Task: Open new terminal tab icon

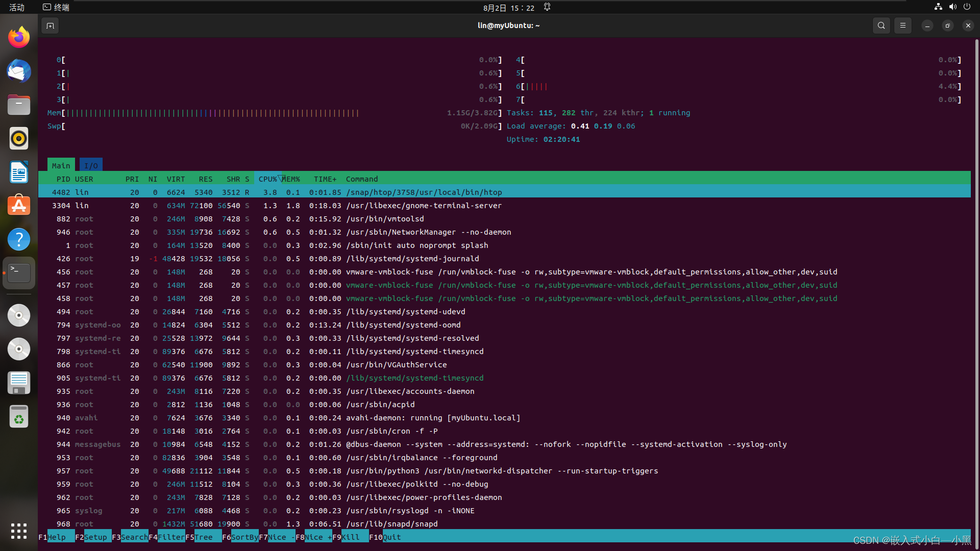Action: [50, 26]
